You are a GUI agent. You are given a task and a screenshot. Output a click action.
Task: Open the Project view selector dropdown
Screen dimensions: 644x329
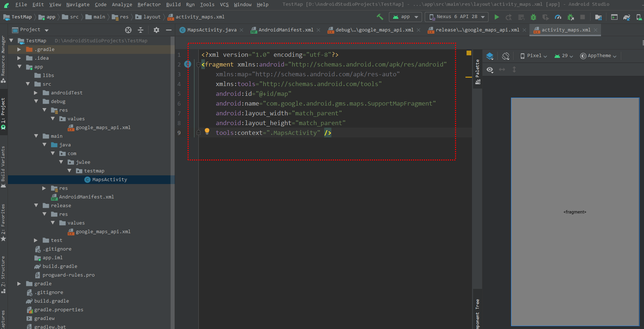pyautogui.click(x=30, y=30)
